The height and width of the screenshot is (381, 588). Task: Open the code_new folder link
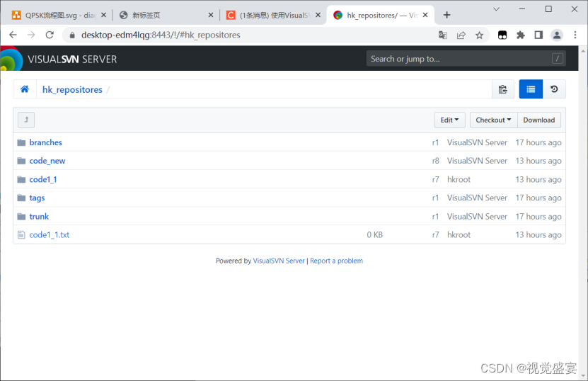click(47, 161)
